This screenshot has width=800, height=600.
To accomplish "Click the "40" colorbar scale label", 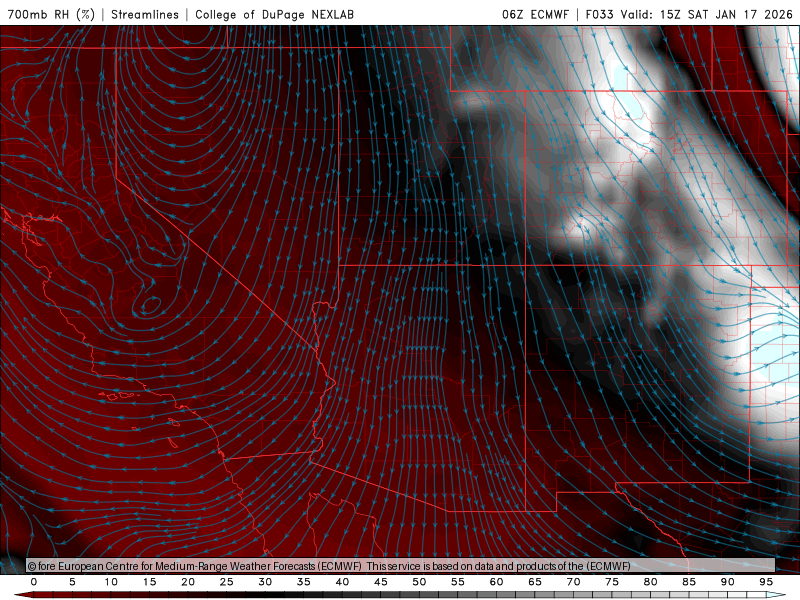I will point(342,582).
